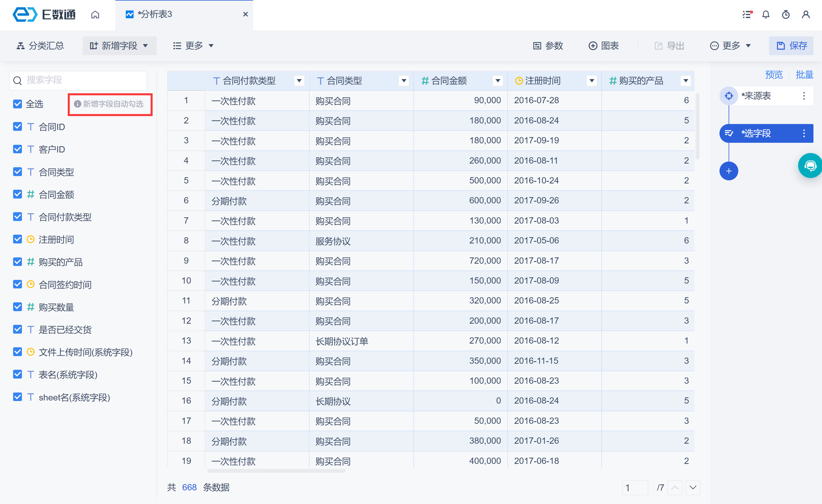The width and height of the screenshot is (822, 504).
Task: Open the notifications bell
Action: tap(766, 15)
